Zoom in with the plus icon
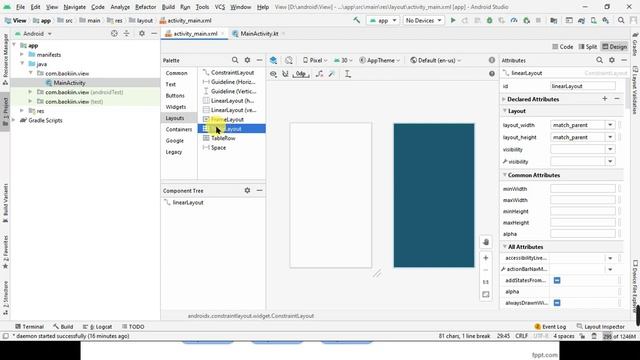Image resolution: width=640 pixels, height=360 pixels. coord(486,258)
